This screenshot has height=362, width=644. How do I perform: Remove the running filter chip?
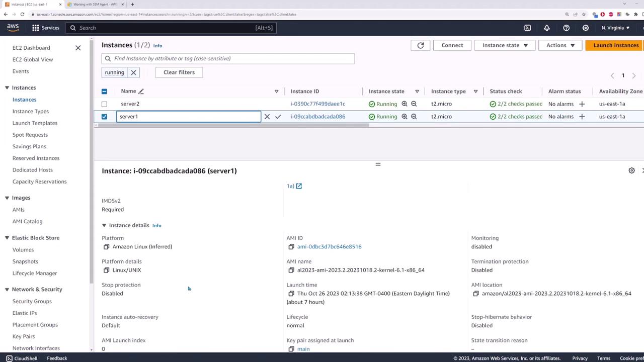[x=133, y=72]
